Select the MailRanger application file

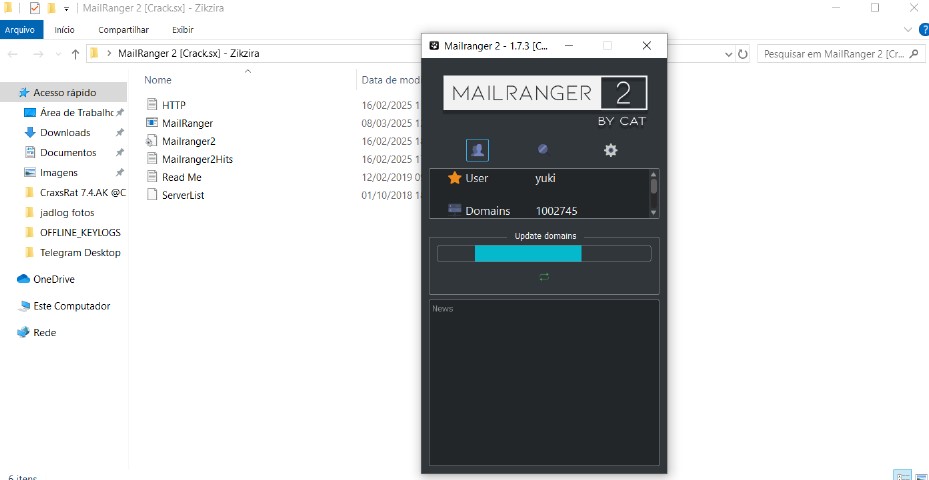tap(187, 123)
